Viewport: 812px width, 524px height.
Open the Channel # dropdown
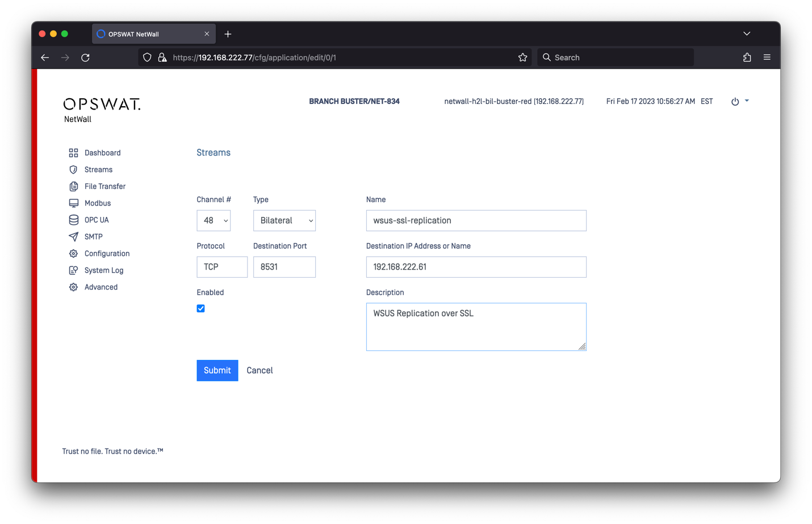click(214, 220)
